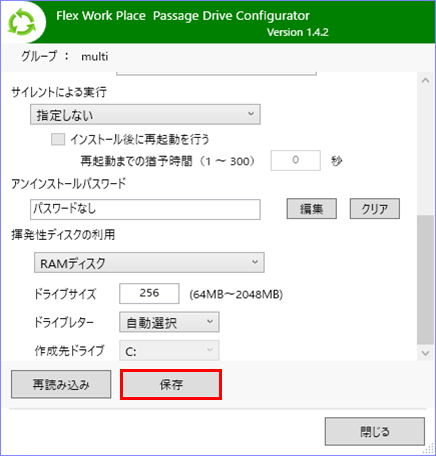
Task: Click the scrollbar down arrow
Action: pos(425,353)
